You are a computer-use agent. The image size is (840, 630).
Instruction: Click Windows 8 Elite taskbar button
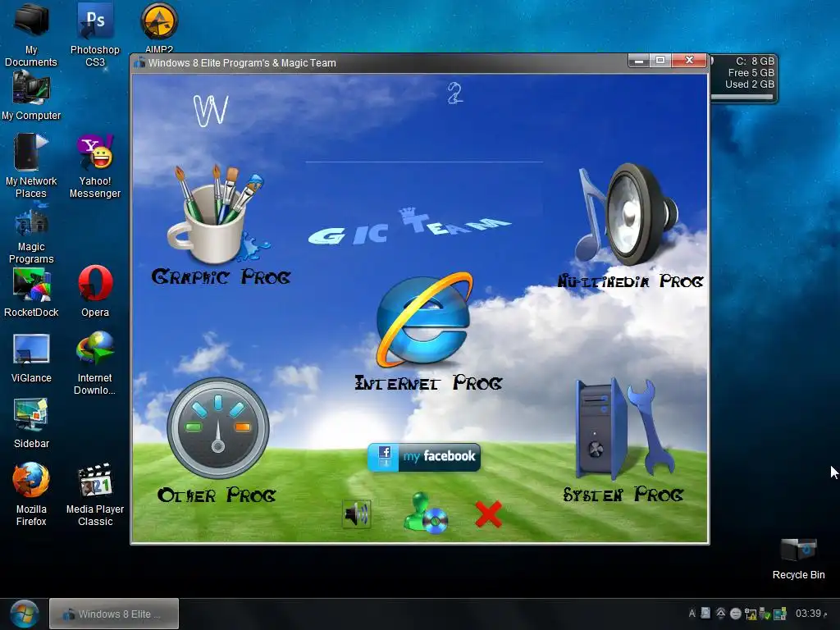(113, 614)
